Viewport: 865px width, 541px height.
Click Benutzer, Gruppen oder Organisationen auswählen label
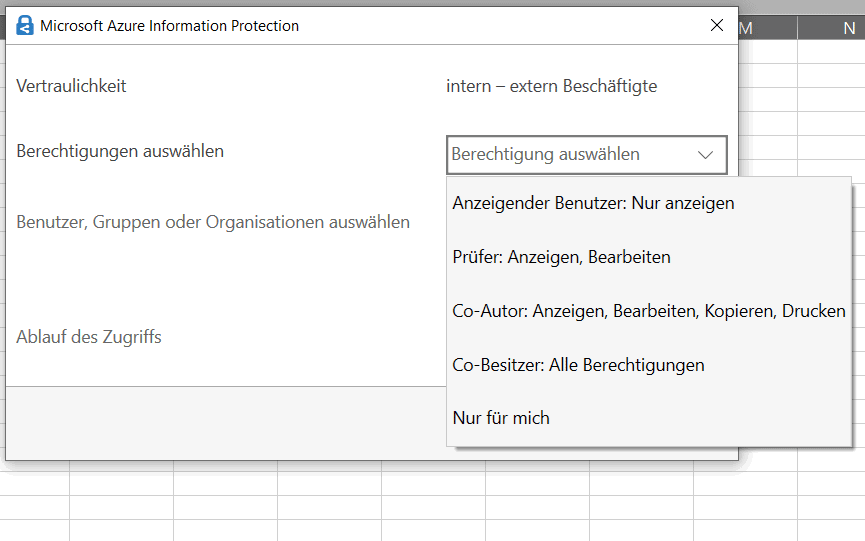(213, 222)
